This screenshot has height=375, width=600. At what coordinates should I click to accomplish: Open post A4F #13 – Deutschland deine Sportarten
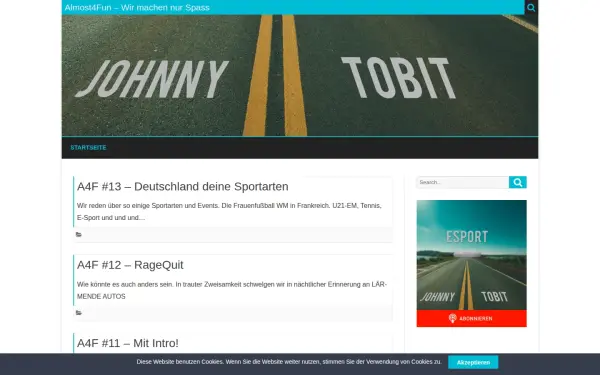pyautogui.click(x=183, y=186)
